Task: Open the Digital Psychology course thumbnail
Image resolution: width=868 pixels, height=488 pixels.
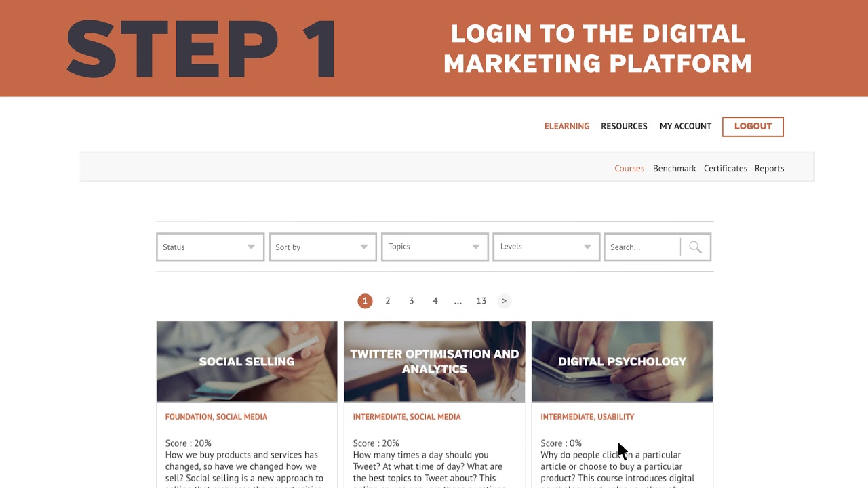Action: click(622, 361)
